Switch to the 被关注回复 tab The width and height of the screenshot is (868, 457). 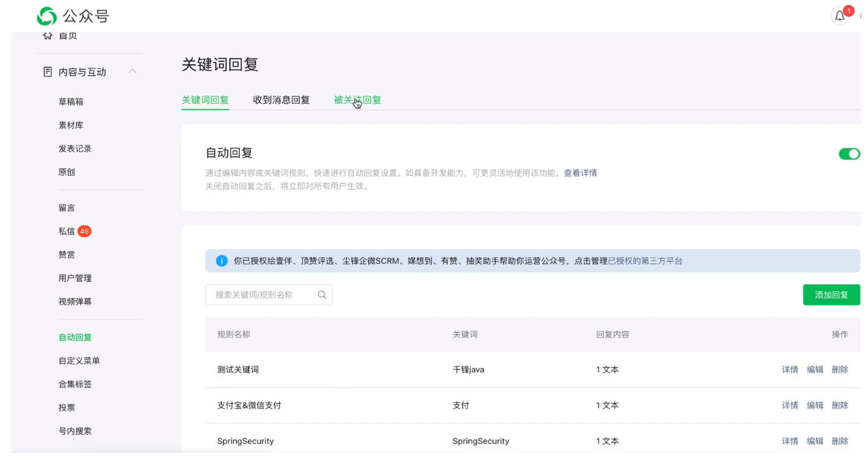point(357,100)
